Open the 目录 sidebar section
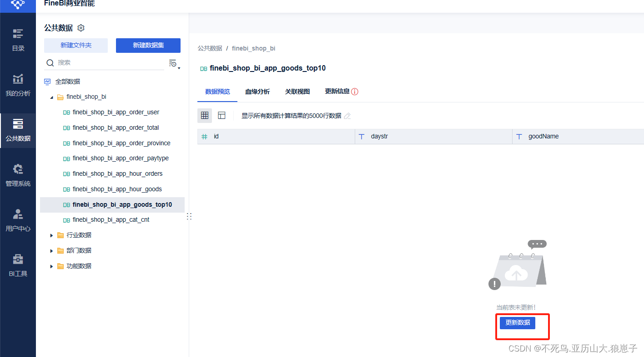 [x=18, y=40]
